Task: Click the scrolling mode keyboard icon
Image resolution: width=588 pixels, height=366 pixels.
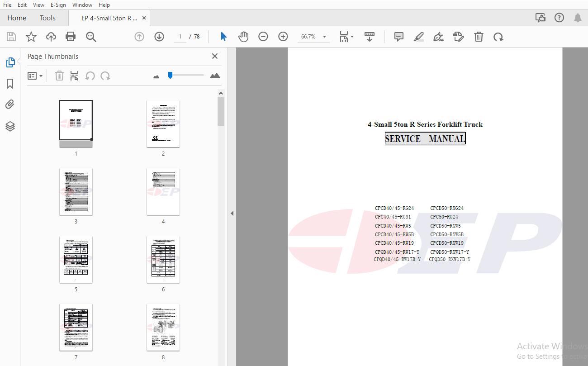Action: tap(370, 37)
